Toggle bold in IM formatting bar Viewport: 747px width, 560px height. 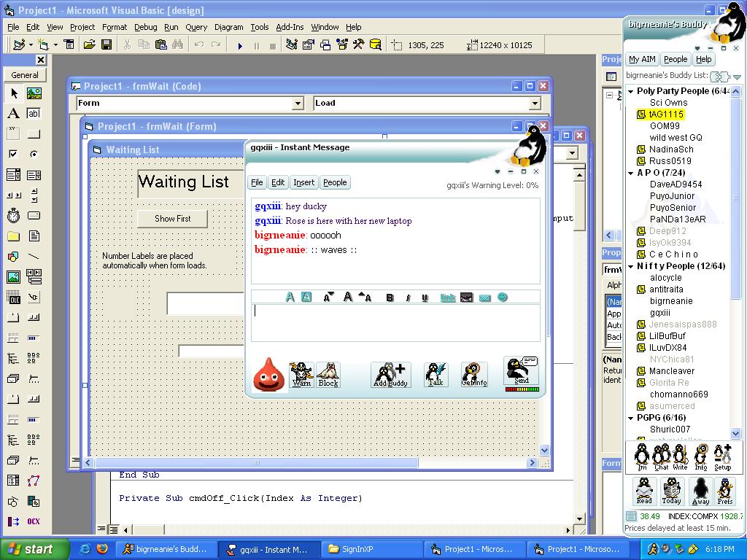(390, 297)
